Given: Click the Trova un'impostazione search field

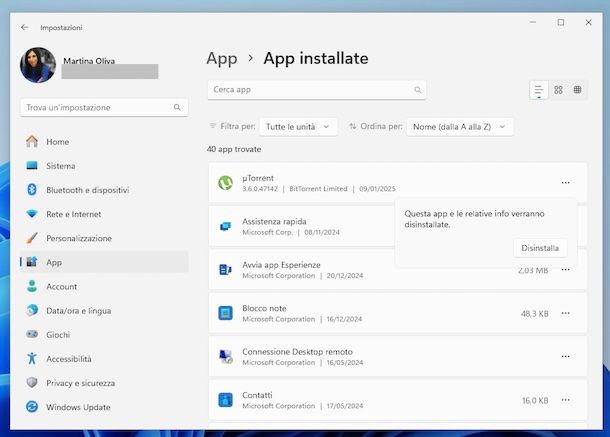Looking at the screenshot, I should pyautogui.click(x=104, y=107).
